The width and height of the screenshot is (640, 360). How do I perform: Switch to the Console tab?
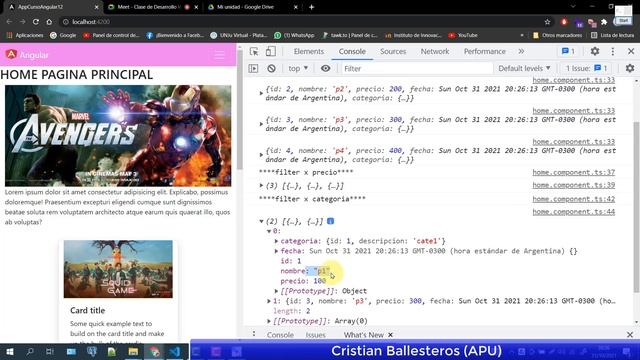click(352, 51)
